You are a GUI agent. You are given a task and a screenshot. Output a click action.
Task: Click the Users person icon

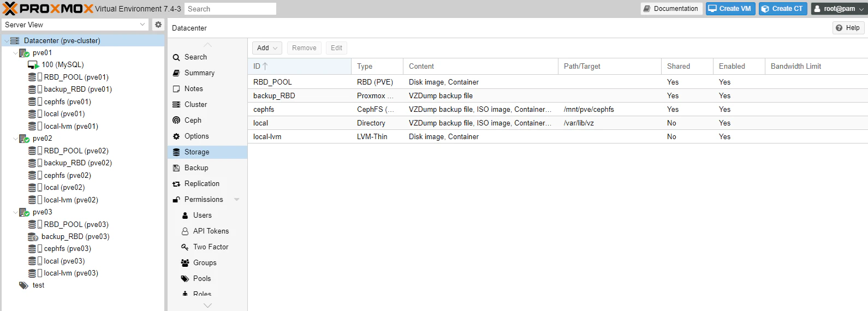(x=185, y=216)
